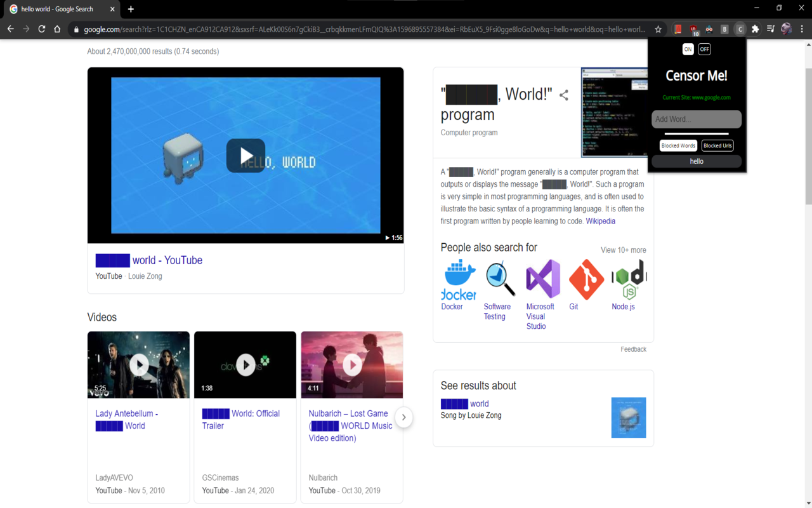Viewport: 812px width, 508px height.
Task: Open the gray B extension icon
Action: (724, 29)
